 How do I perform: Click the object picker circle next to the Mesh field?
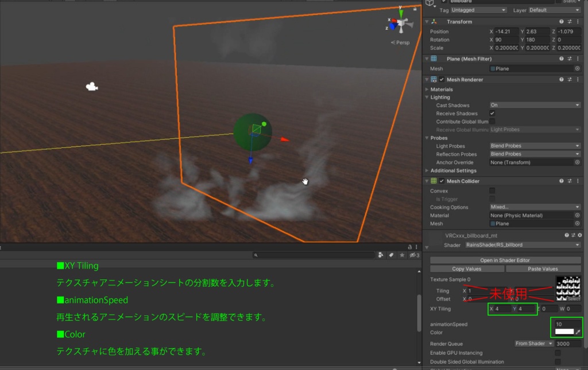tap(578, 68)
